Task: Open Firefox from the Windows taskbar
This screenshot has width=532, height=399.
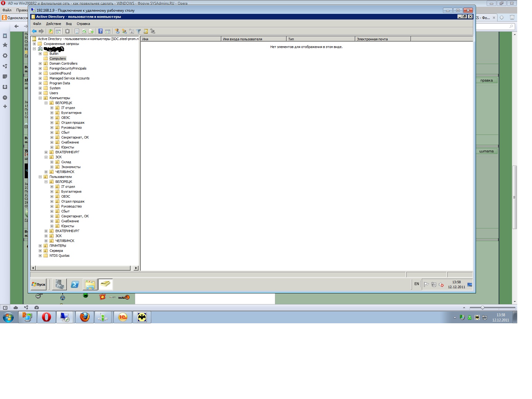Action: [85, 317]
